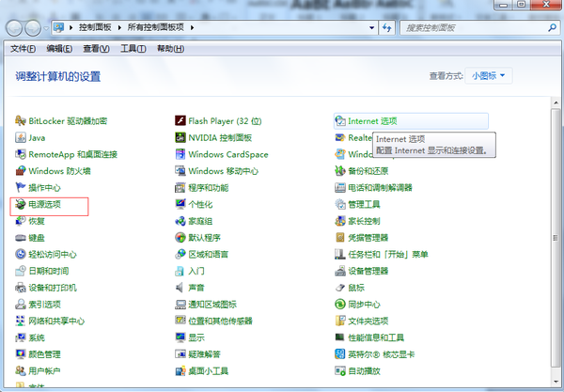
Task: Open the Realtek audio manager icon
Action: tap(340, 137)
